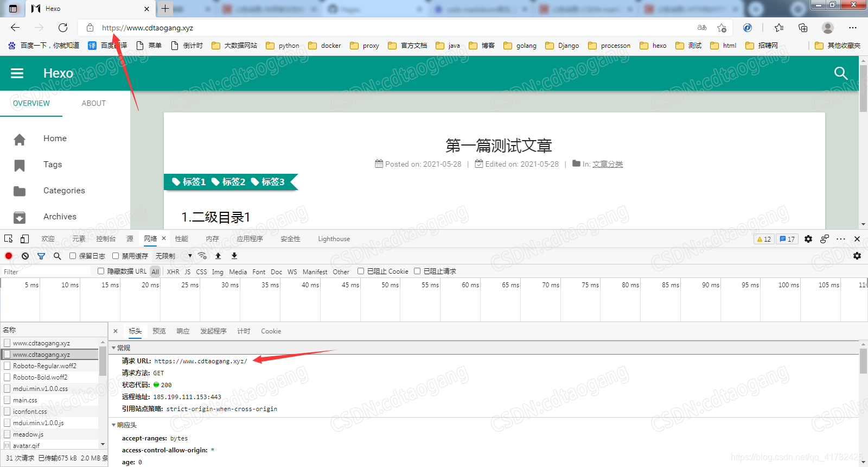This screenshot has width=868, height=467.
Task: Clear the network log
Action: tap(25, 256)
